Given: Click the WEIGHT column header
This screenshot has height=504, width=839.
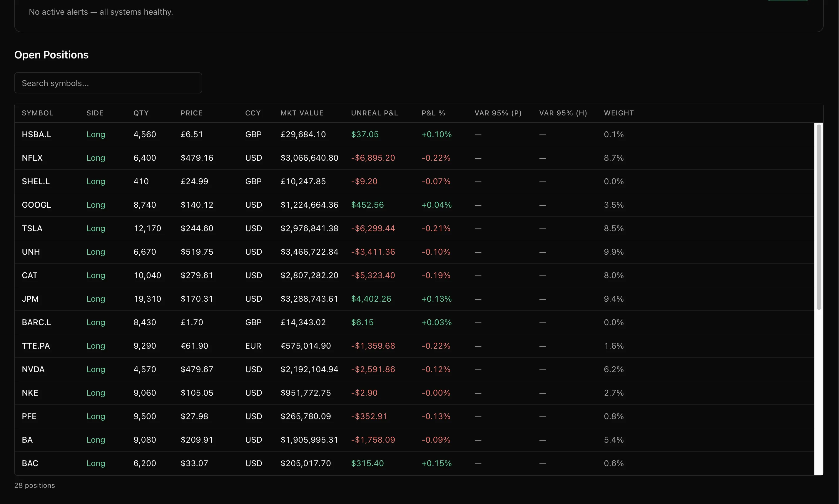Looking at the screenshot, I should [619, 113].
